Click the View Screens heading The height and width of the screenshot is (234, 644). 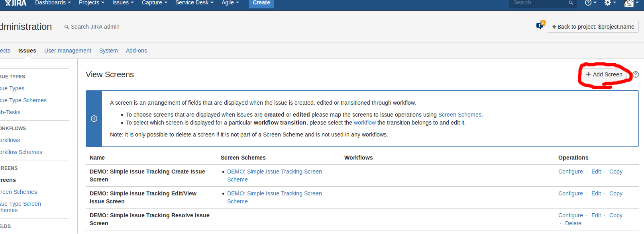click(x=110, y=74)
